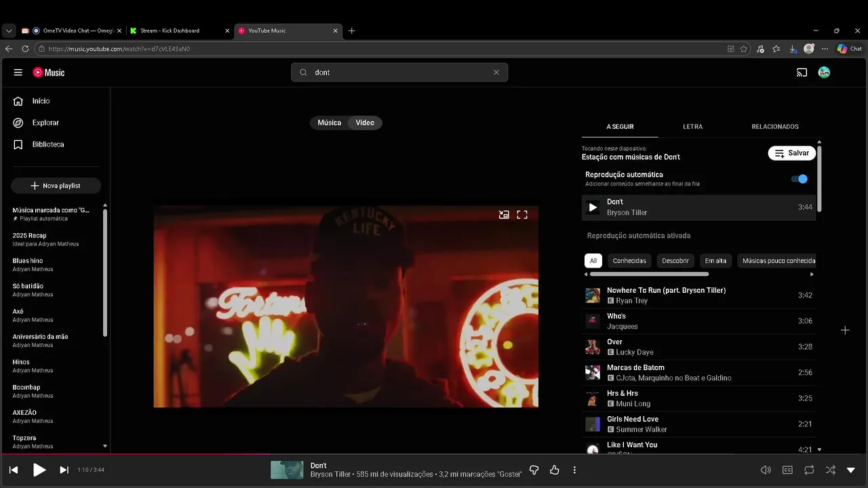Open the account avatar menu
The height and width of the screenshot is (488, 868).
824,73
